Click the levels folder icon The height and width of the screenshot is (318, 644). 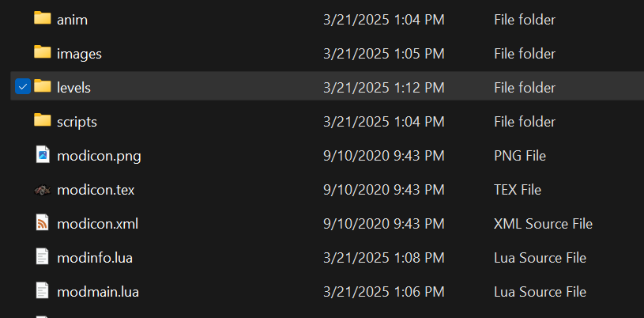[x=43, y=86]
